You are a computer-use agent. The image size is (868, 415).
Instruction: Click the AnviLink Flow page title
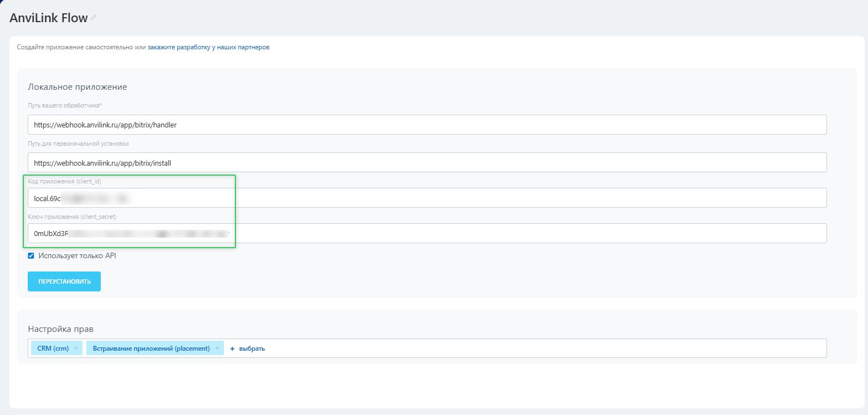coord(49,18)
